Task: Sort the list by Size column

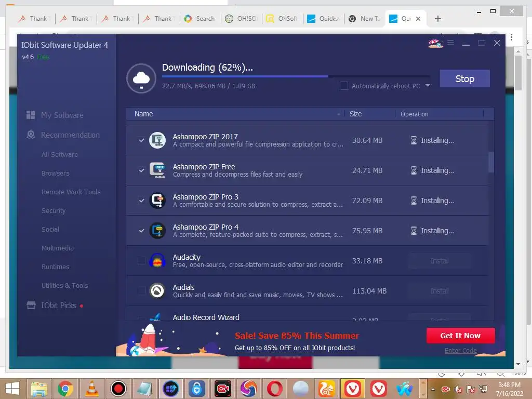Action: 355,114
